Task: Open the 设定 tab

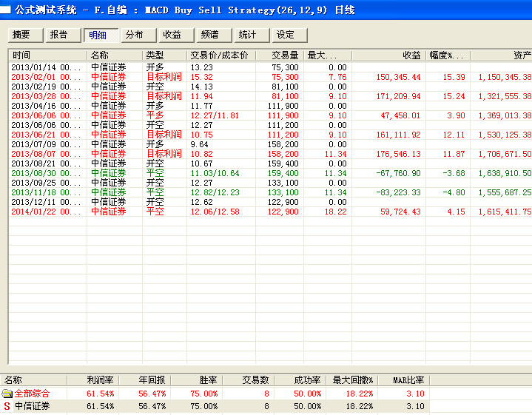Action: click(290, 35)
